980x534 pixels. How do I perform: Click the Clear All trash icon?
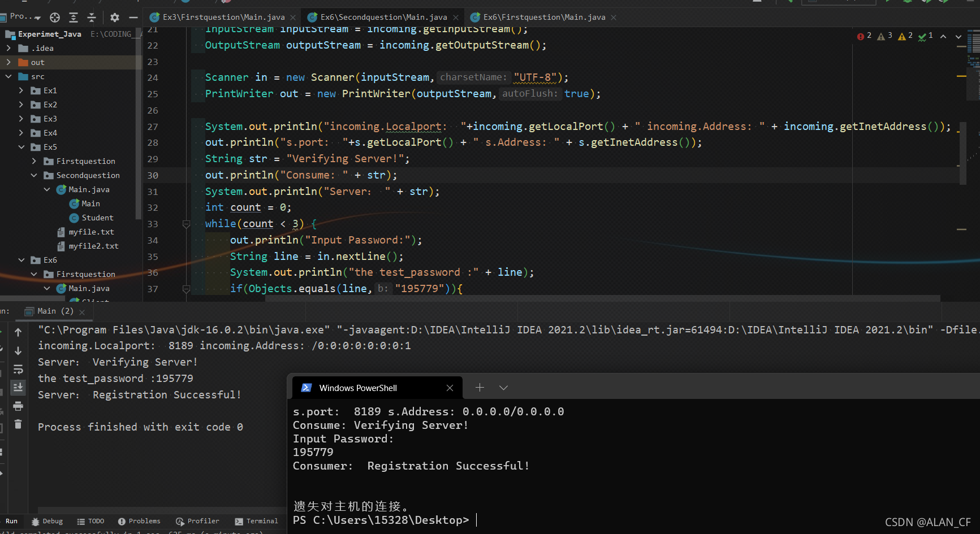tap(18, 424)
